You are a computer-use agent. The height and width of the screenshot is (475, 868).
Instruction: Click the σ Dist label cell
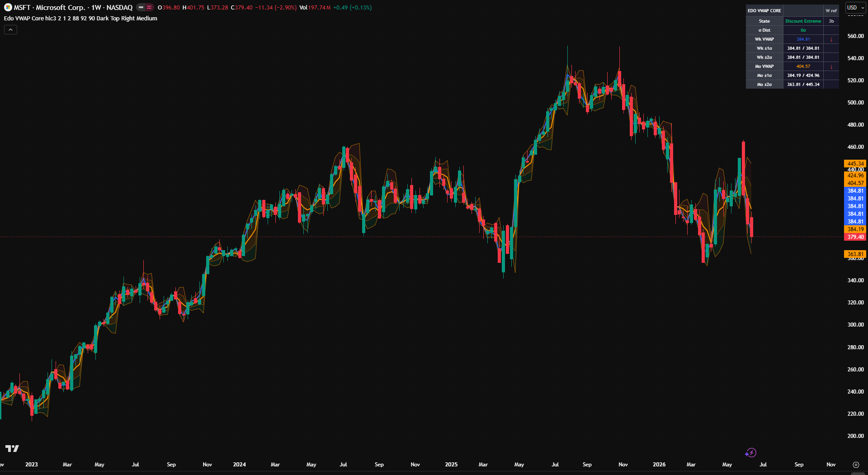(x=764, y=30)
